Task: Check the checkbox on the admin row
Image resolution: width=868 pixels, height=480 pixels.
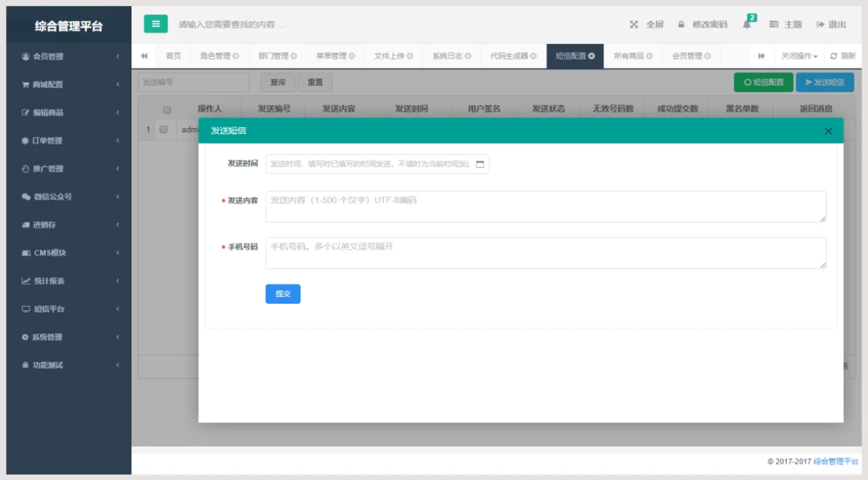Action: click(x=162, y=129)
